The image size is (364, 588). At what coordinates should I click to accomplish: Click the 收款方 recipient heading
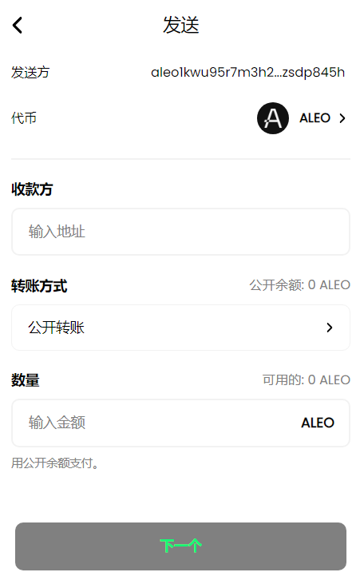tap(32, 189)
